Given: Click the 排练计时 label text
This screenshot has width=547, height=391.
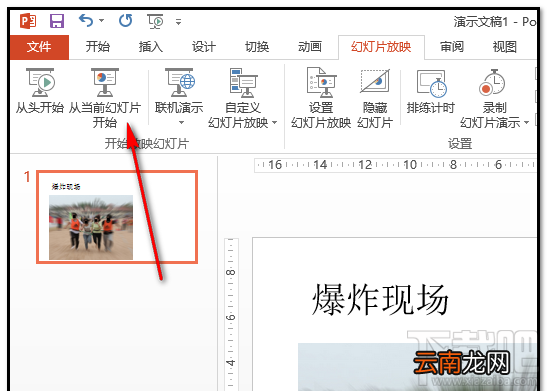Looking at the screenshot, I should click(430, 107).
